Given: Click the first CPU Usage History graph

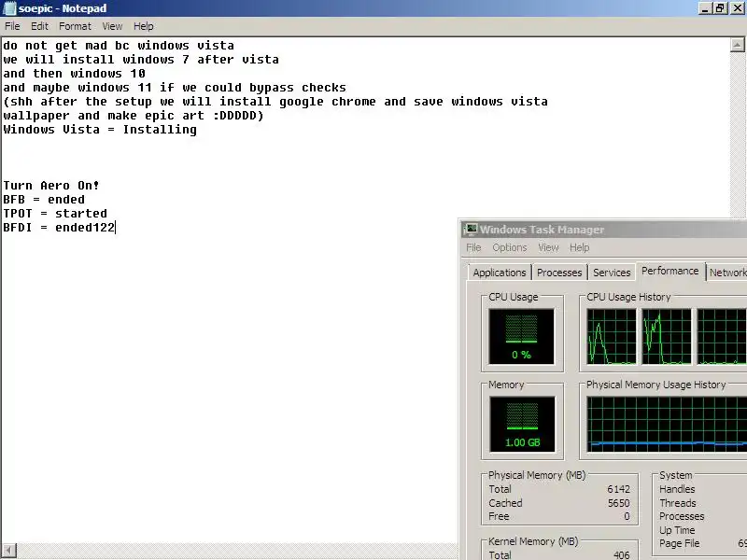Looking at the screenshot, I should point(612,336).
